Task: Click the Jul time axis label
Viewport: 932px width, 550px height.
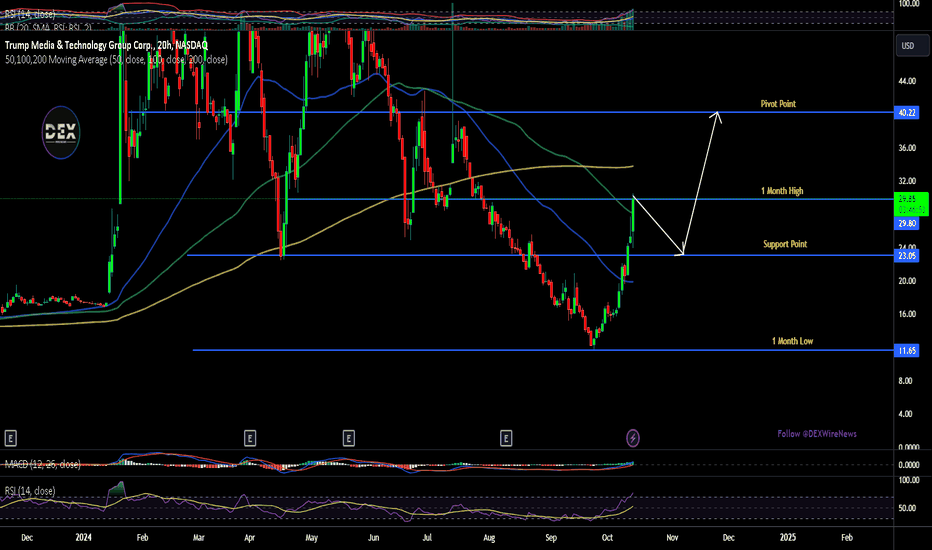Action: (x=427, y=538)
